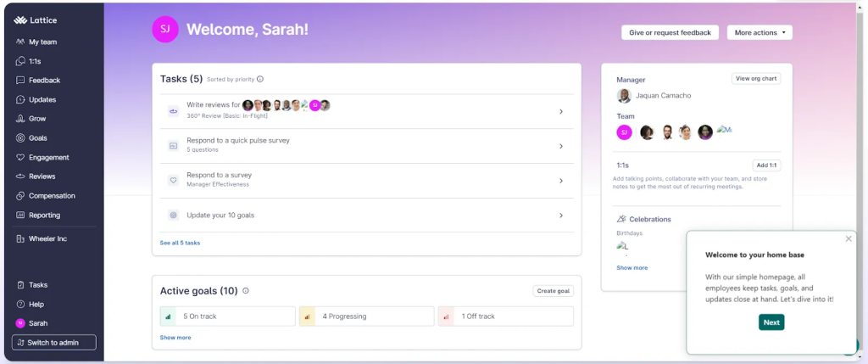Open the 1:1s sidebar icon
Viewport: 868px width, 364px height.
[x=20, y=61]
